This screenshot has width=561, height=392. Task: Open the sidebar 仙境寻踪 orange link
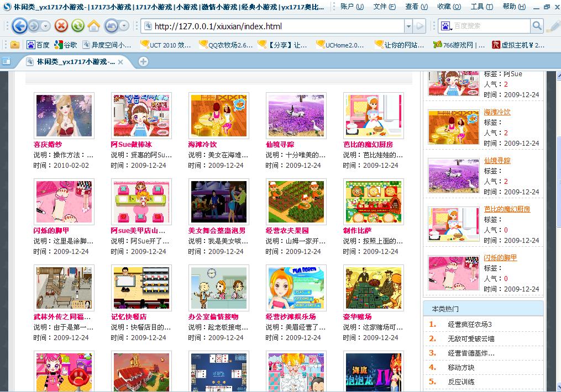tap(497, 161)
